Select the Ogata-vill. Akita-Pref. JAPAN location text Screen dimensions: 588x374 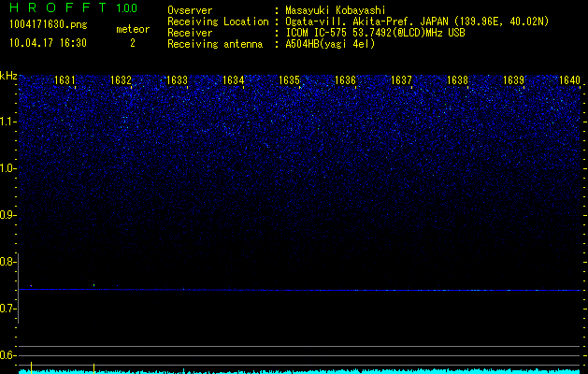pos(417,22)
